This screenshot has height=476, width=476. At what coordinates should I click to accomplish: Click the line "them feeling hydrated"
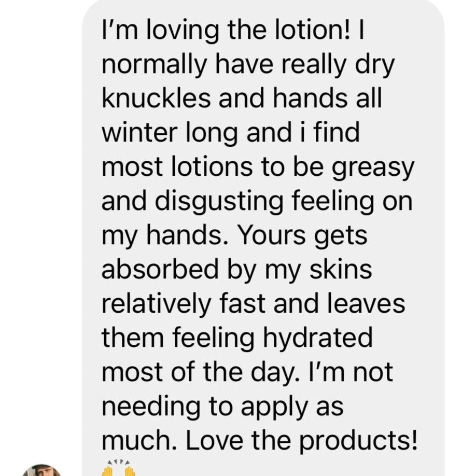(237, 338)
